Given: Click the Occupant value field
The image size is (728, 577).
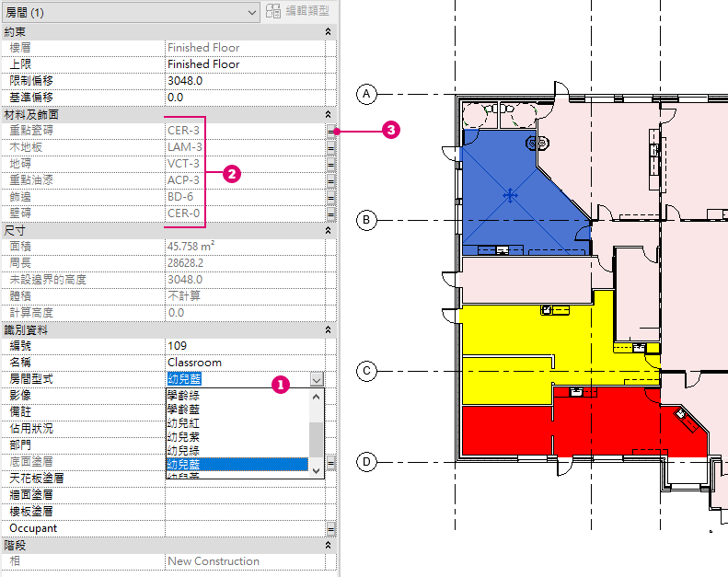Looking at the screenshot, I should (245, 529).
